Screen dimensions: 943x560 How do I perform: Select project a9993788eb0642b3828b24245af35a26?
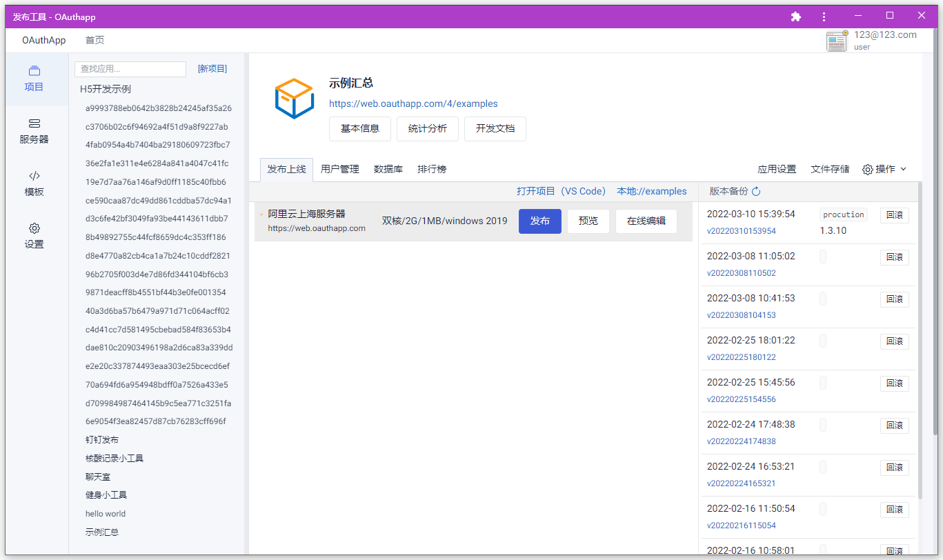tap(159, 108)
